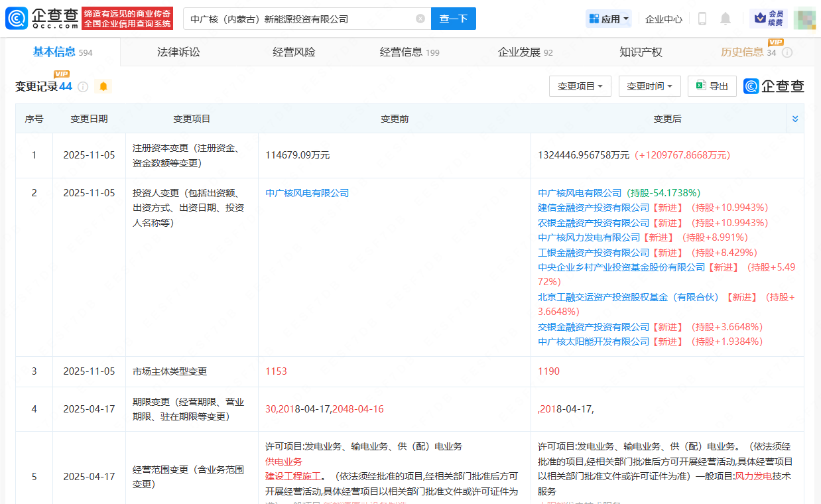The image size is (821, 504).
Task: Open 建信金融资产投资有限公司 link
Action: click(x=594, y=208)
